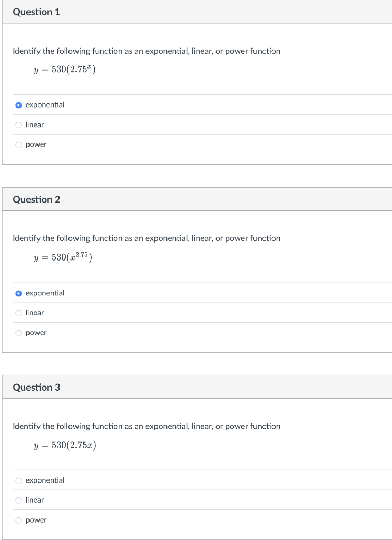This screenshot has height=540, width=392.
Task: Click the instruction sentence in Question 2
Action: (x=146, y=238)
